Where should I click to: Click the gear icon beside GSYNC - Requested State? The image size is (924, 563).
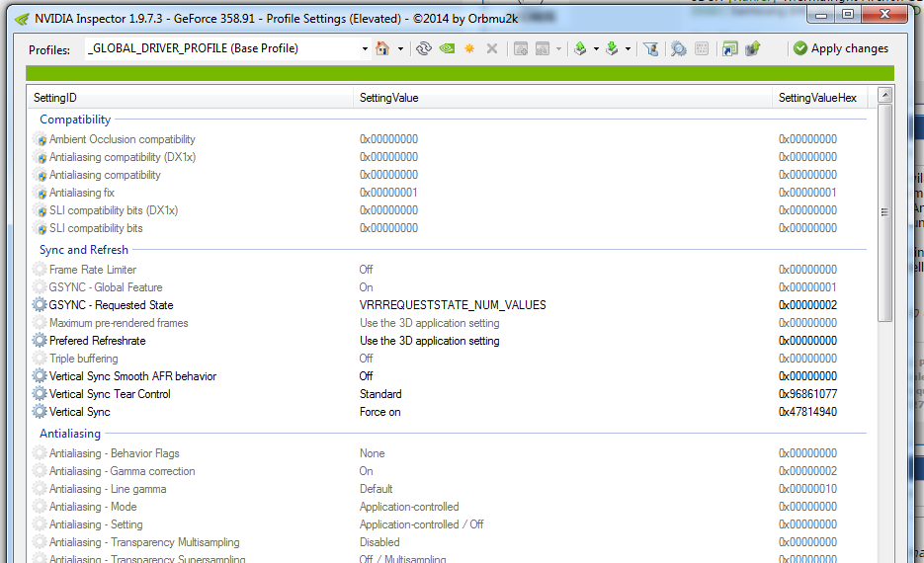pyautogui.click(x=40, y=305)
